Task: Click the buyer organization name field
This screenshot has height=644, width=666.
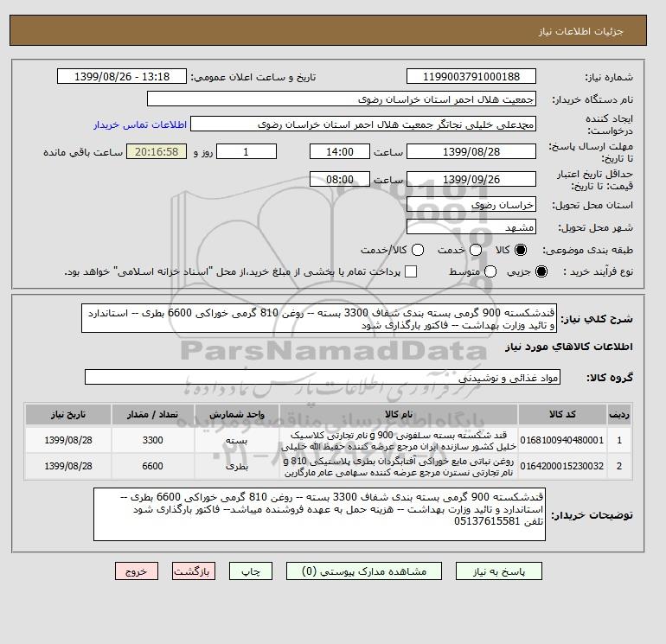Action: click(342, 99)
